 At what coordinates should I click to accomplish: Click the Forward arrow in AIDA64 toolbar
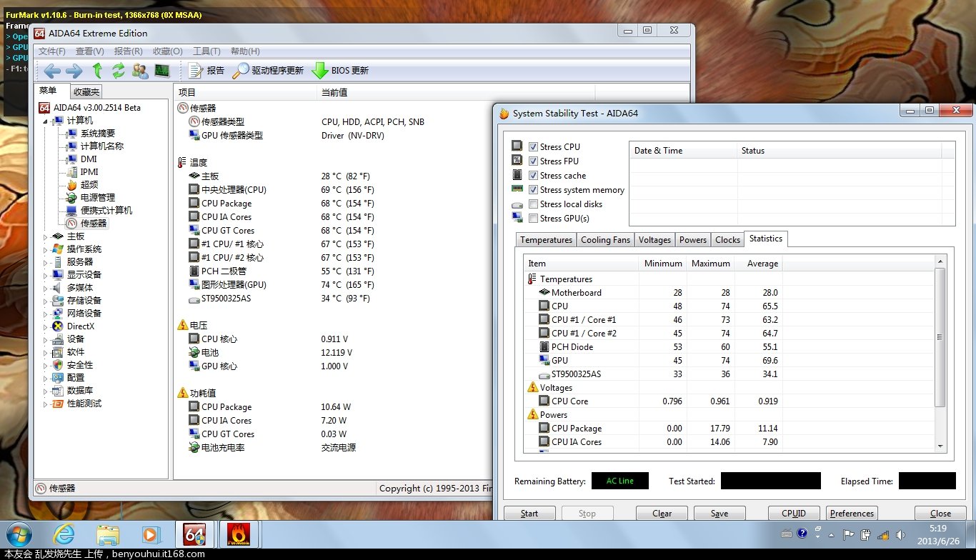coord(74,71)
